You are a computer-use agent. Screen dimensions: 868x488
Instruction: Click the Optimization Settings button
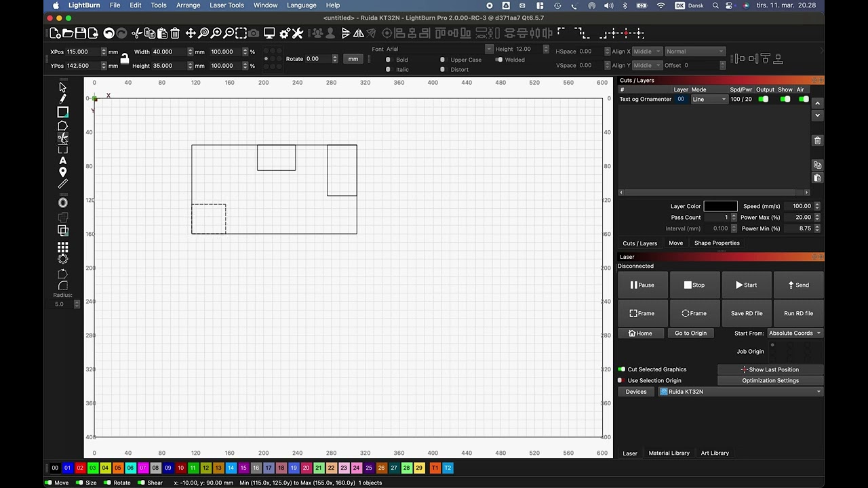pyautogui.click(x=770, y=380)
